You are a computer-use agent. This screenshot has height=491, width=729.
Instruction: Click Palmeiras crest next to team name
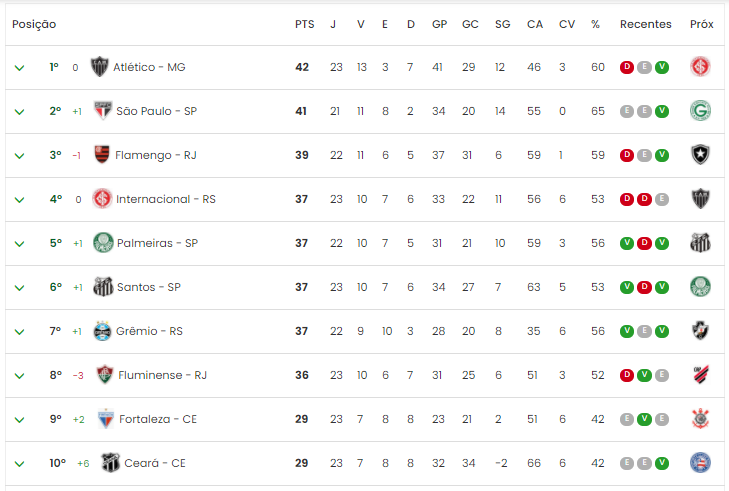click(x=103, y=243)
